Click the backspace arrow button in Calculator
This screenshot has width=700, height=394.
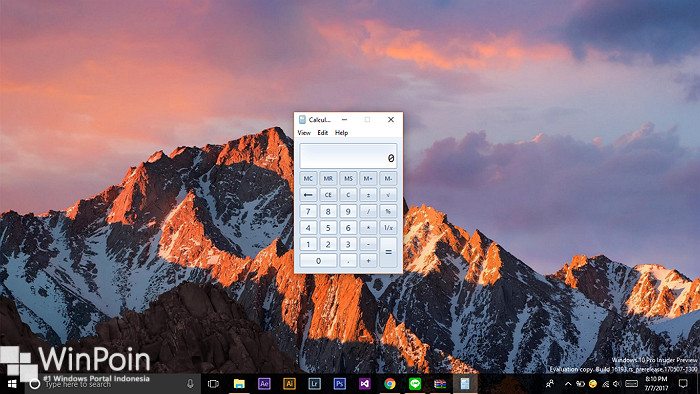pyautogui.click(x=308, y=195)
